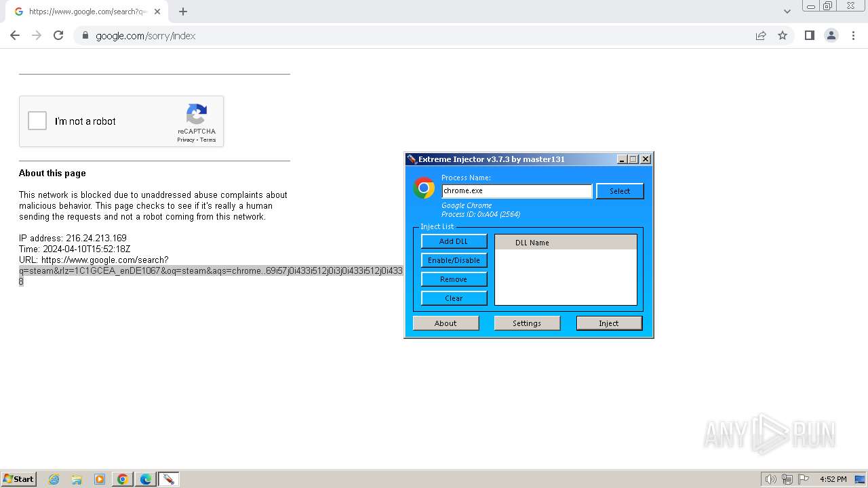Switch to Extreme Injector taskbar icon
Image resolution: width=868 pixels, height=488 pixels.
click(x=168, y=479)
